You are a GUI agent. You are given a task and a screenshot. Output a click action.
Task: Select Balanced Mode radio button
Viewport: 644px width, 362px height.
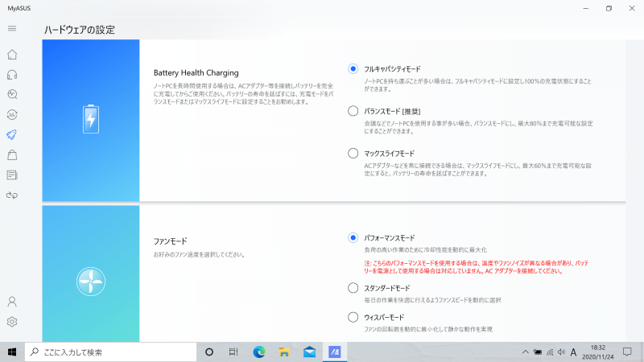(353, 111)
